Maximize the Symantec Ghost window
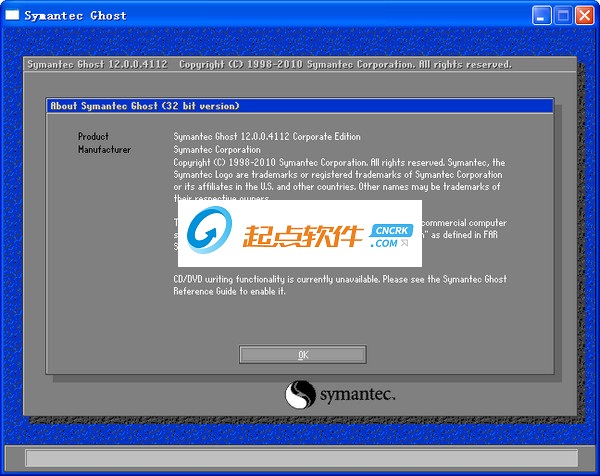Screen dimensions: 600x476 (x=563, y=16)
